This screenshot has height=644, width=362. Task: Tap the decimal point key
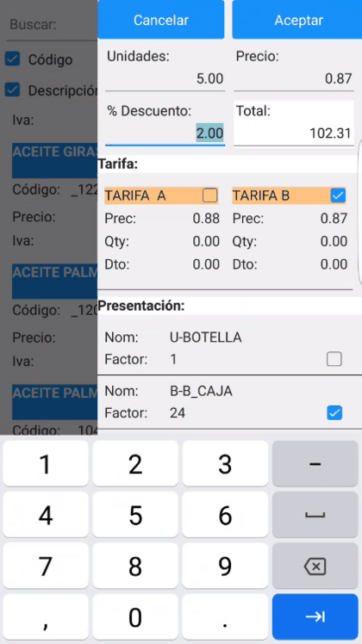225,617
